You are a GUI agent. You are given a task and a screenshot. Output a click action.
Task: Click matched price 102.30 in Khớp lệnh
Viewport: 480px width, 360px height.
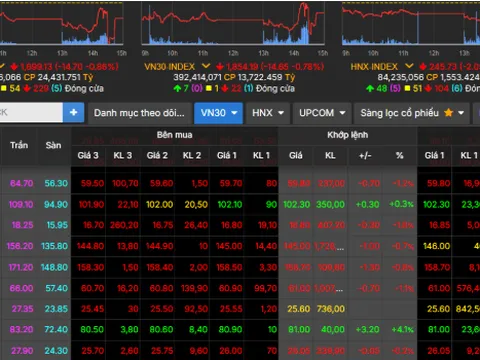click(x=297, y=204)
